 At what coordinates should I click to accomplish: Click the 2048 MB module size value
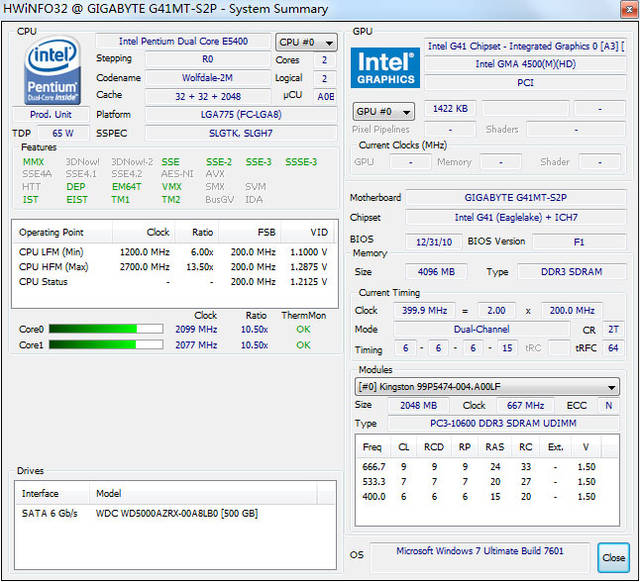click(418, 405)
